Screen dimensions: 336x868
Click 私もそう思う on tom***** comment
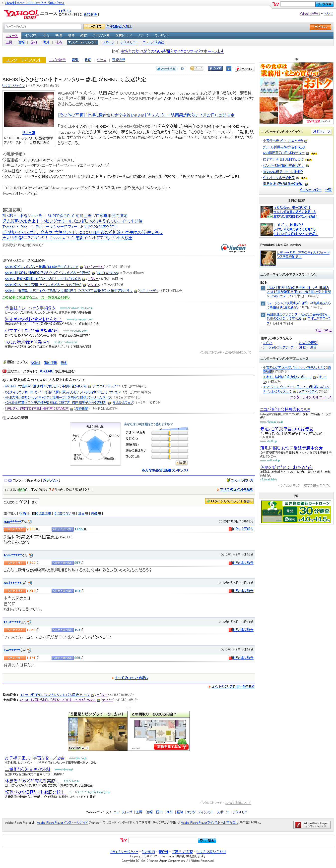(14, 563)
